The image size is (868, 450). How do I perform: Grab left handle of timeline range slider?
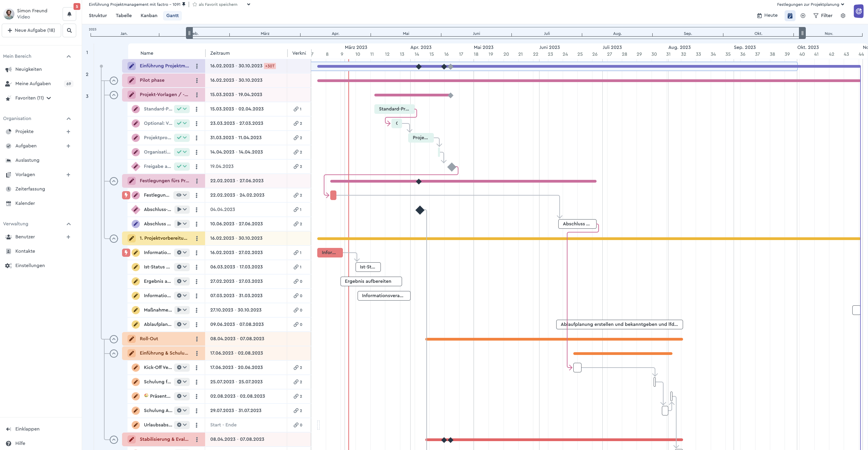[189, 33]
